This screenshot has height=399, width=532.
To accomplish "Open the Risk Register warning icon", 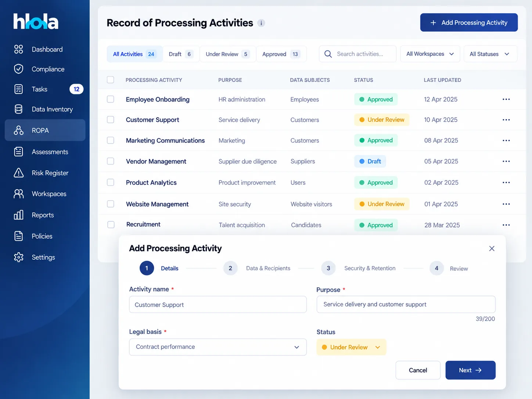I will coord(19,173).
